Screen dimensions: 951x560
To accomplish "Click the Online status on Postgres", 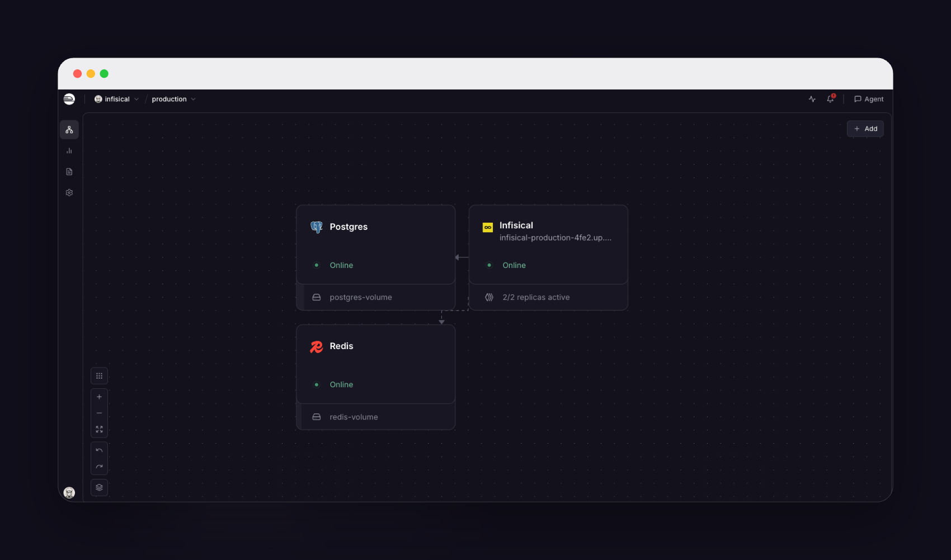I will (x=341, y=265).
